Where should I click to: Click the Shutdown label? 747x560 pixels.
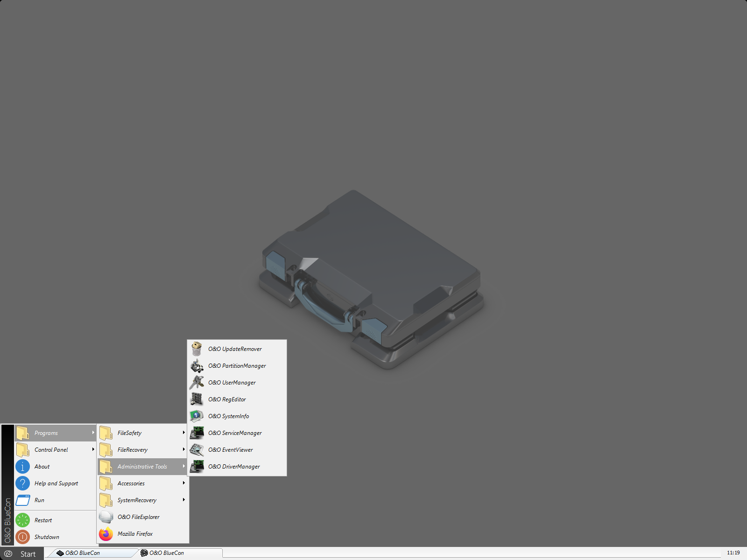(x=47, y=537)
